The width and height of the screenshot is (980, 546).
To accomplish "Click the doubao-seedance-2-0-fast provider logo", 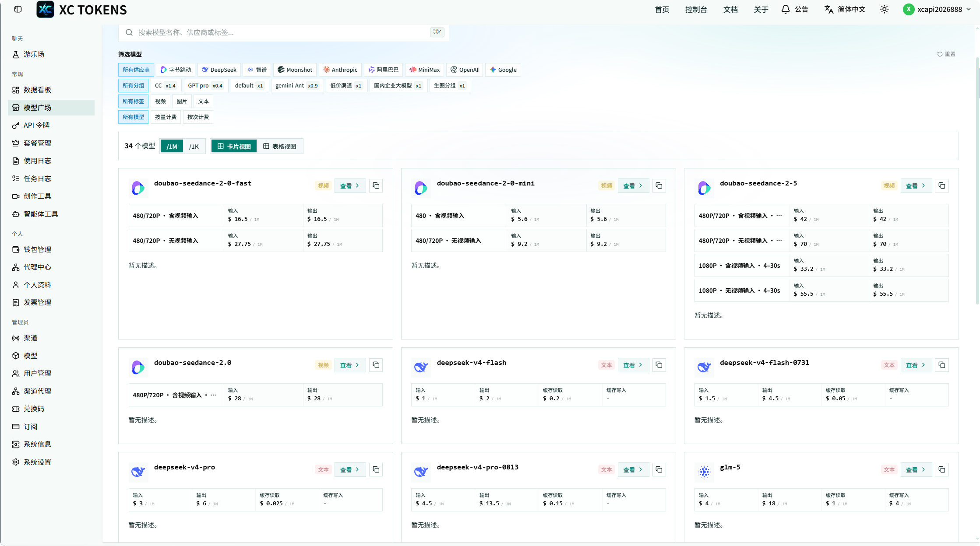I will tap(138, 188).
